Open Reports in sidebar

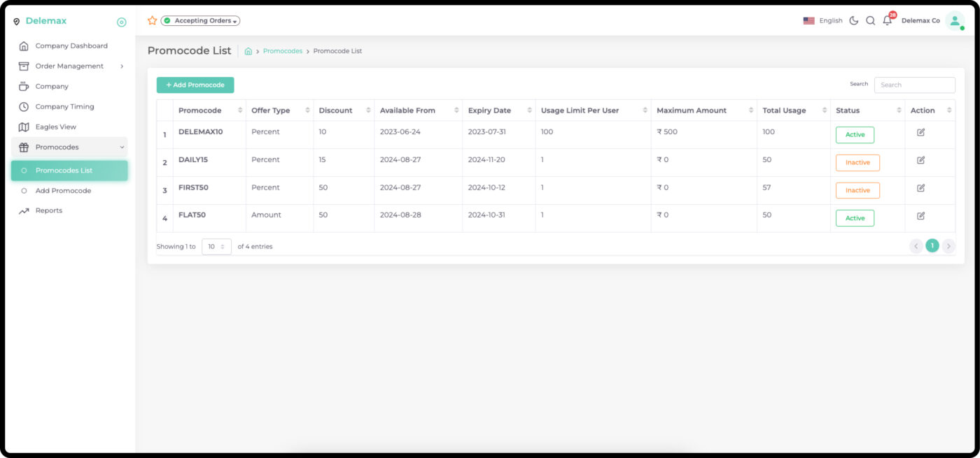click(x=49, y=210)
